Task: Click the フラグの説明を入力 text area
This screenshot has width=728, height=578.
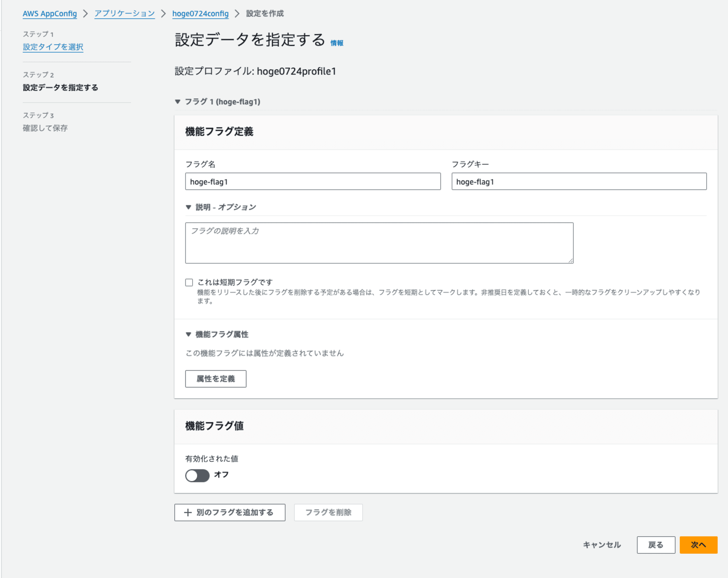Action: click(379, 243)
